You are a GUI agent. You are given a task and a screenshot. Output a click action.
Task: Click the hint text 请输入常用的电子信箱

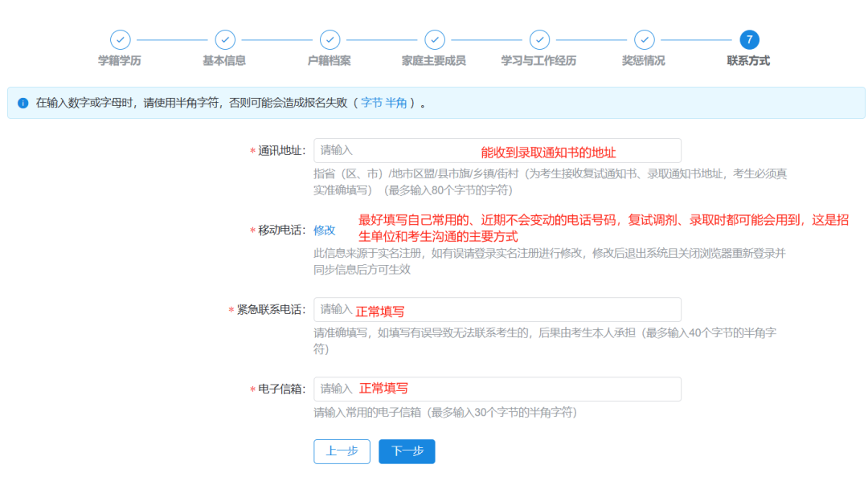point(445,413)
